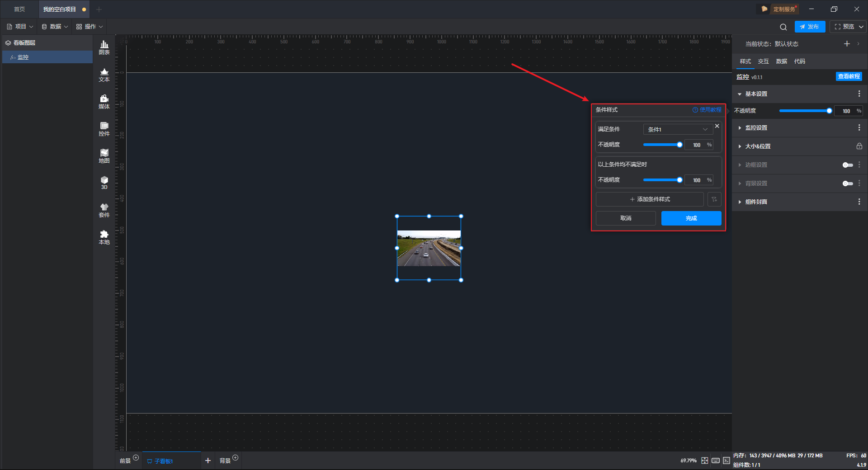Switch to the 交互 tab
Viewport: 868px width, 470px height.
pos(763,61)
